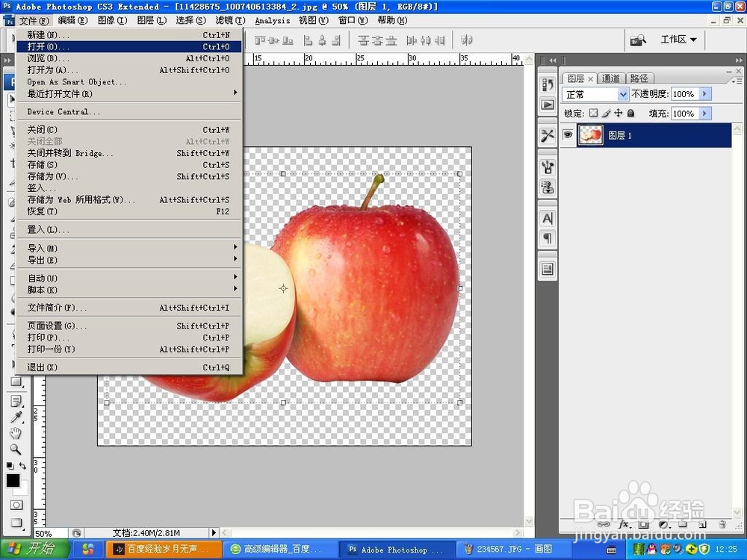Image resolution: width=747 pixels, height=560 pixels.
Task: Select the Notes tool
Action: (x=16, y=401)
